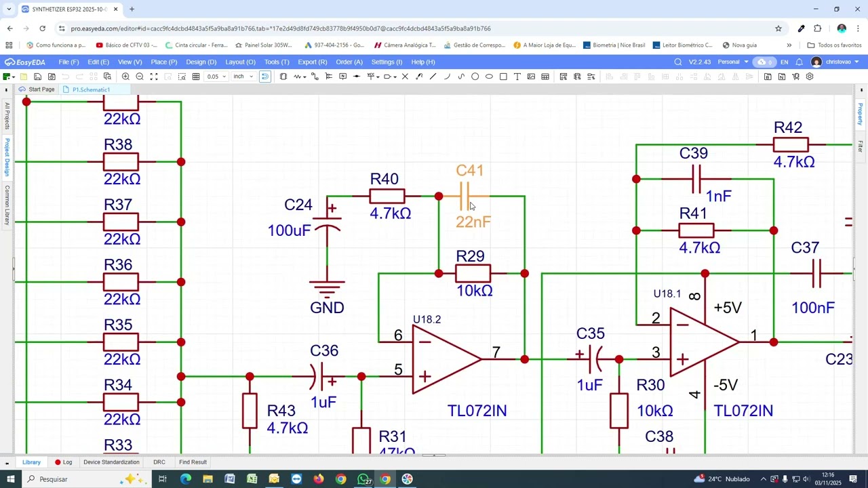Open the Export (R) menu
The width and height of the screenshot is (868, 488).
pos(313,62)
